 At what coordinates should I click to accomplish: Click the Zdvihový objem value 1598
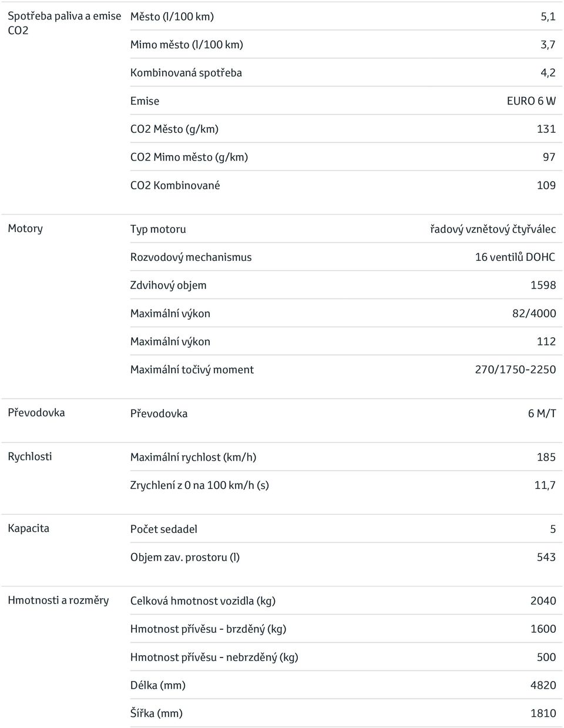click(543, 286)
